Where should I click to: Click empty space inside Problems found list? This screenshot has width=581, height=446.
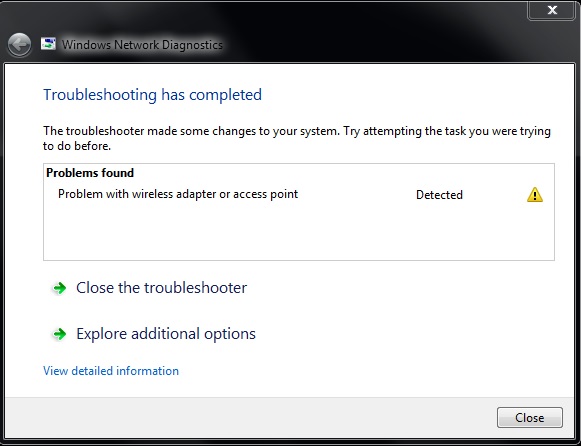[x=299, y=232]
